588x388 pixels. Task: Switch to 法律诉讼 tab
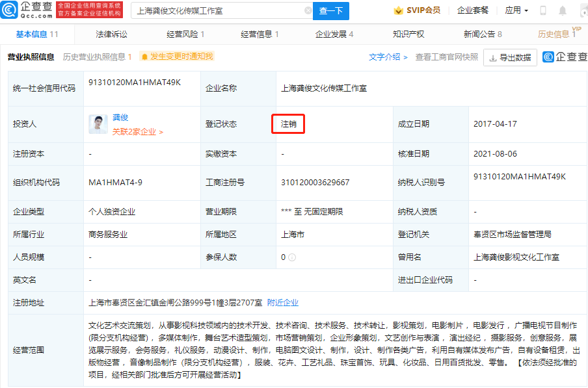point(111,34)
